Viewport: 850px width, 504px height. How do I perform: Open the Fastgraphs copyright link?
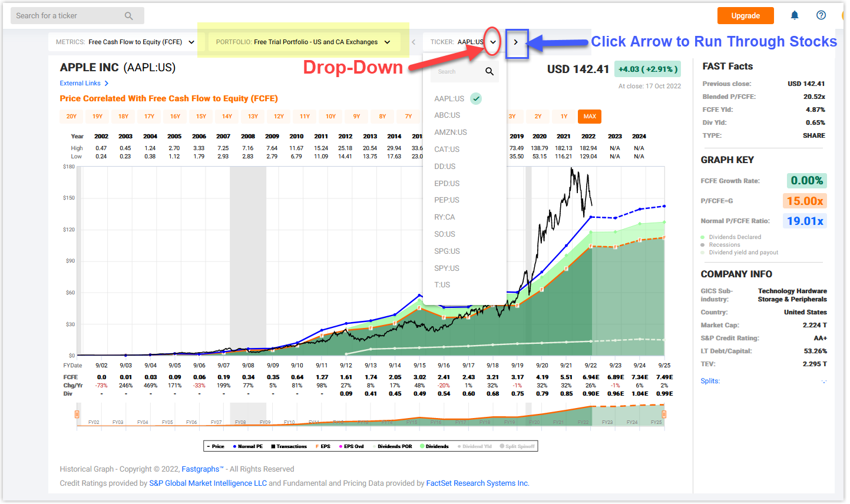[203, 469]
